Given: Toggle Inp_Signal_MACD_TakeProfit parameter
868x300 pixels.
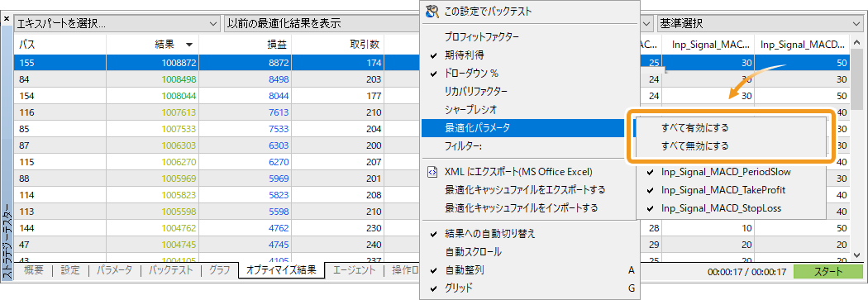Looking at the screenshot, I should coord(650,190).
